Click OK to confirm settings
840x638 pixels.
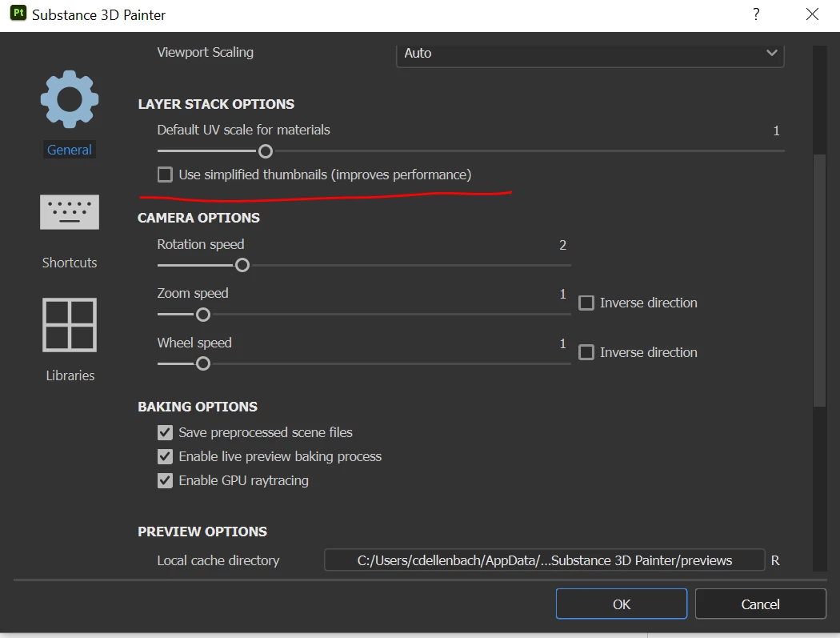622,604
